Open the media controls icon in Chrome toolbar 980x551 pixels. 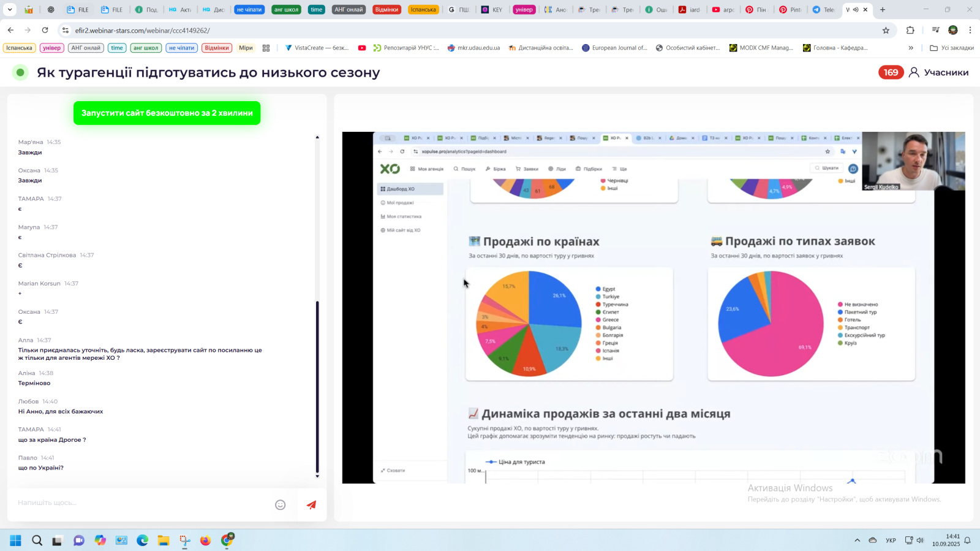[935, 30]
